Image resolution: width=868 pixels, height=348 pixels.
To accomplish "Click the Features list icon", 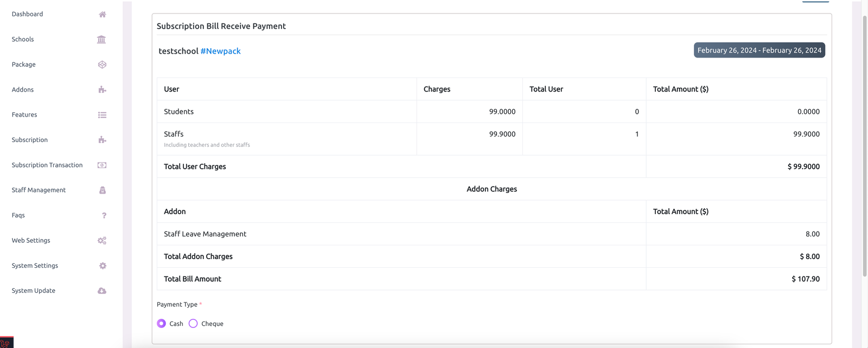I will click(x=102, y=115).
